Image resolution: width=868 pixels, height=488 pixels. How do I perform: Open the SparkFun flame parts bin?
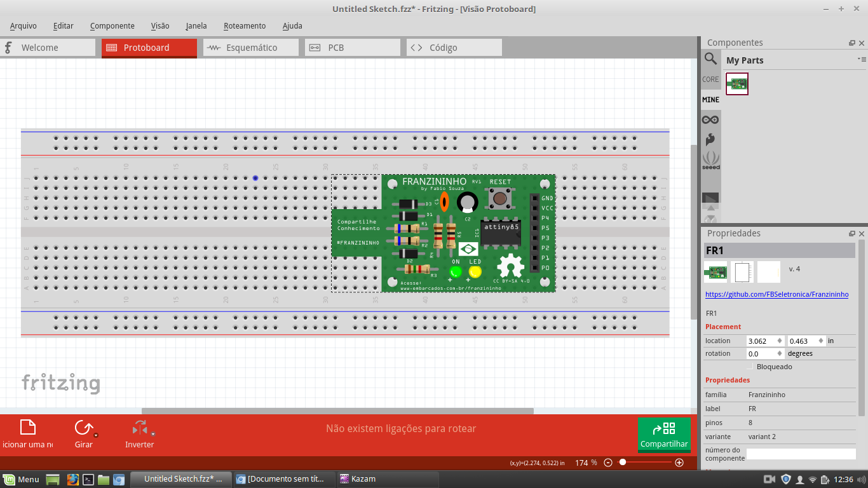(710, 139)
